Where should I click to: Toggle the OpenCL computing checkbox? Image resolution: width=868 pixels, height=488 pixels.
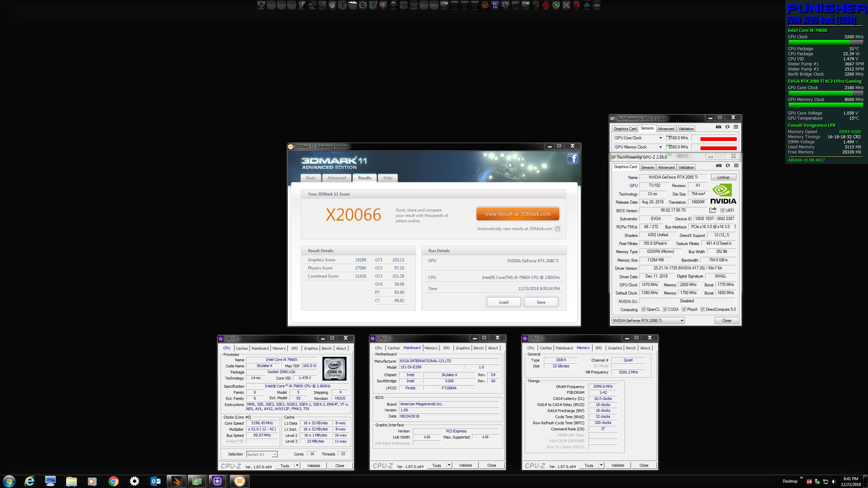click(644, 309)
